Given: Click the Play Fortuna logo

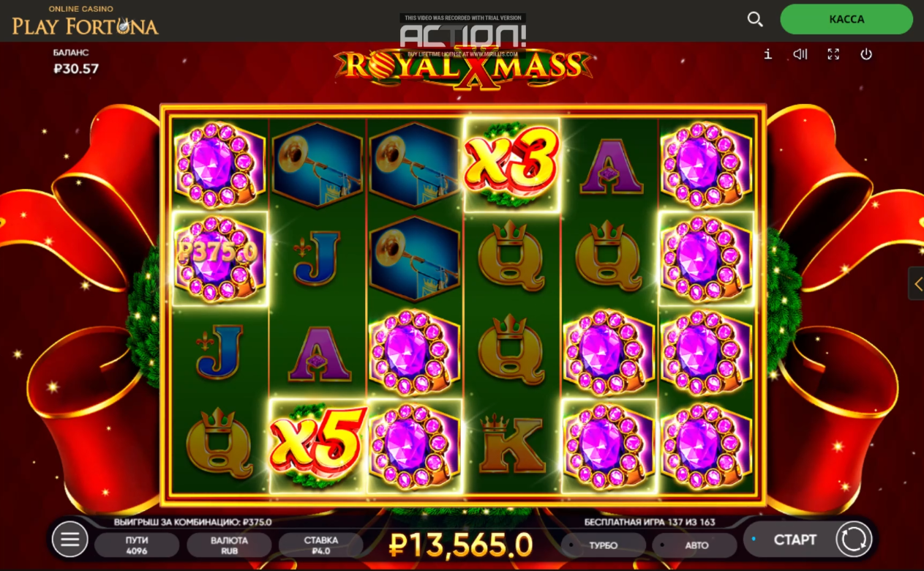Looking at the screenshot, I should click(85, 21).
